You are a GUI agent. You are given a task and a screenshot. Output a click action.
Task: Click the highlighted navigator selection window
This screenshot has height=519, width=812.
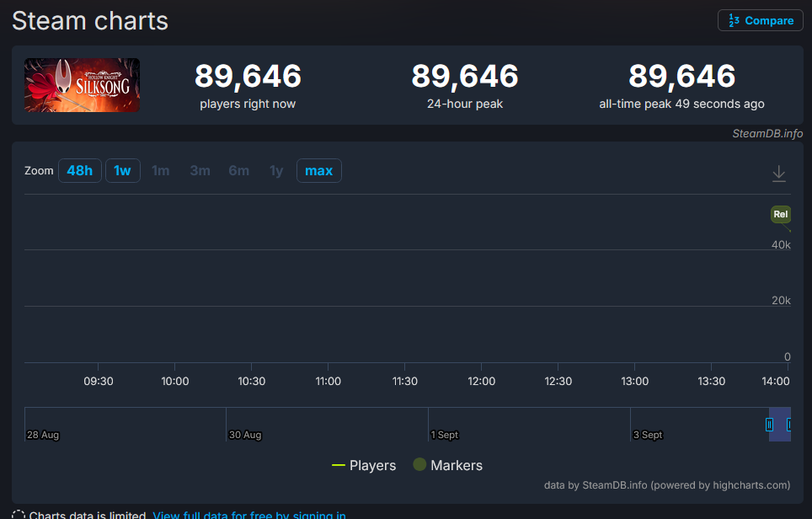click(x=780, y=425)
